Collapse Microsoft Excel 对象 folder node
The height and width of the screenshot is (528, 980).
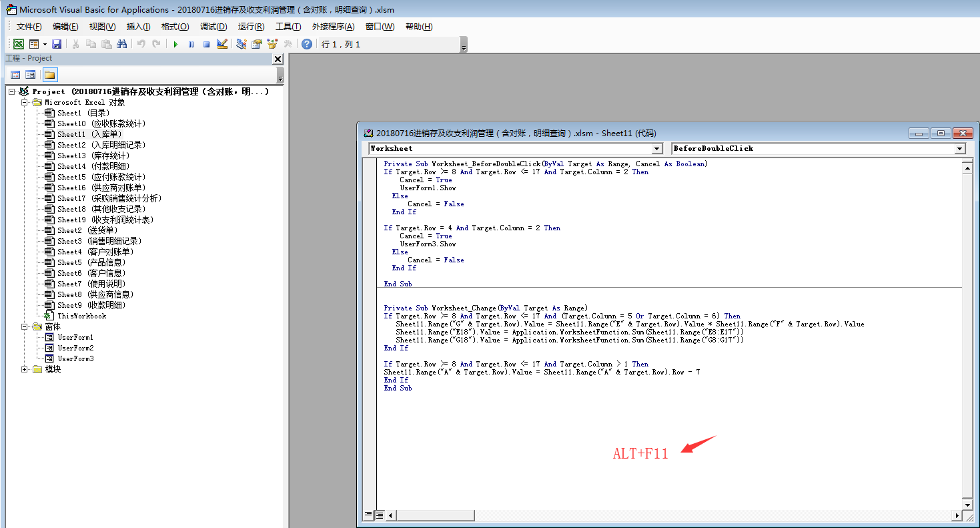[x=25, y=102]
